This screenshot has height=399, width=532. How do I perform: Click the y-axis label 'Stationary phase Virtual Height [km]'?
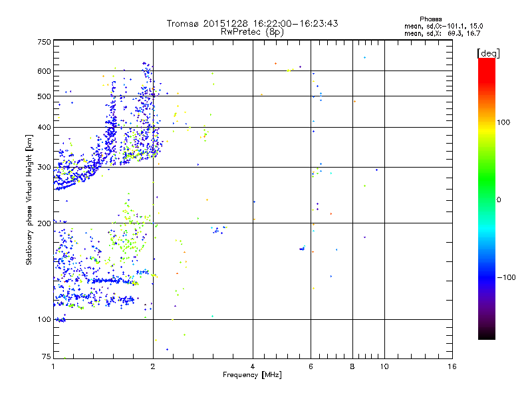[x=29, y=200]
